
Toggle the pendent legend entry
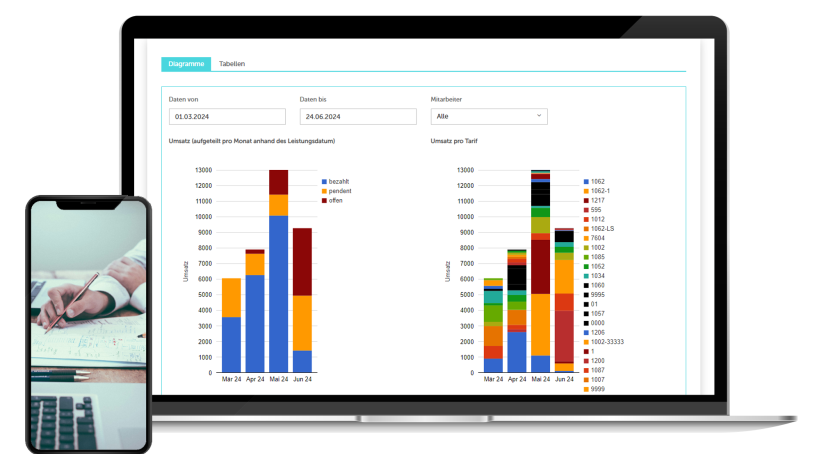tap(339, 191)
